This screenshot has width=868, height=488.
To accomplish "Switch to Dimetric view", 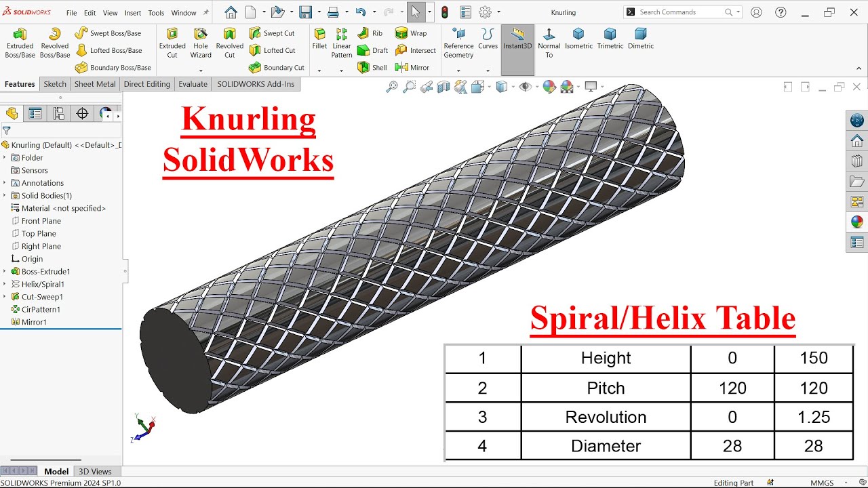I will click(641, 39).
